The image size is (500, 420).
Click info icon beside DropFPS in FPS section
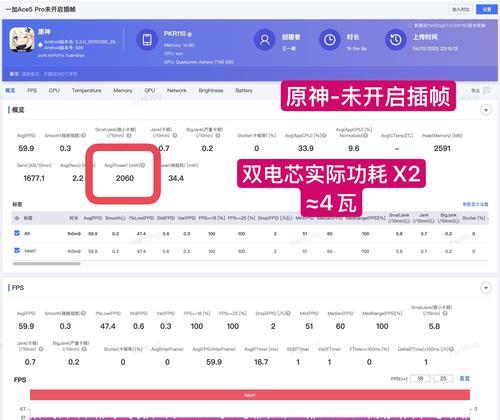click(288, 313)
